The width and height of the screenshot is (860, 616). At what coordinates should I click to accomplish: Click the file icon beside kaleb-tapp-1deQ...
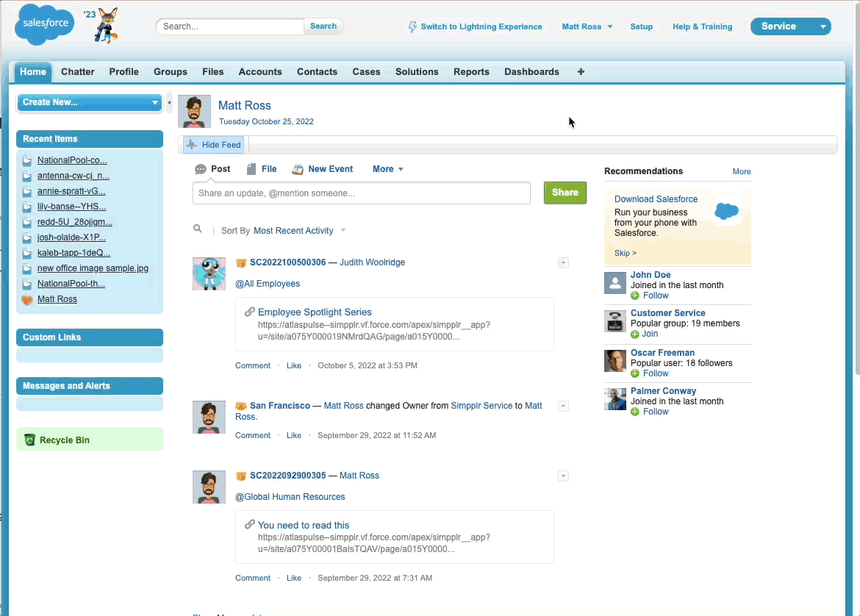[x=27, y=254]
